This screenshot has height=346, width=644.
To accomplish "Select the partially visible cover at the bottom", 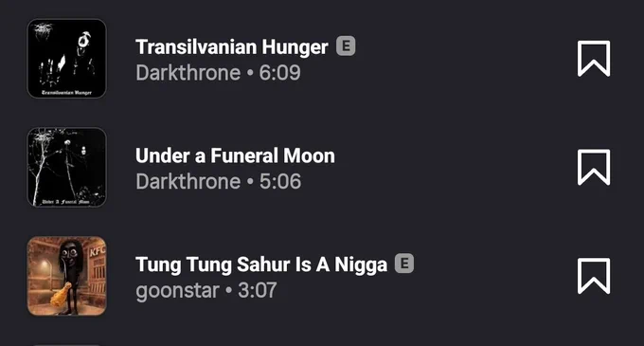I will tap(66, 345).
